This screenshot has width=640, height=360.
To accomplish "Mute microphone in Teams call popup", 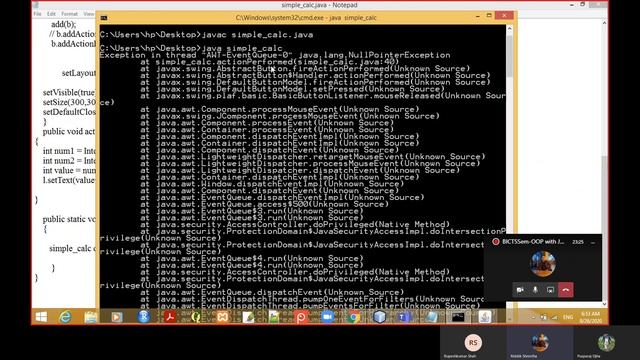I will pos(535,290).
